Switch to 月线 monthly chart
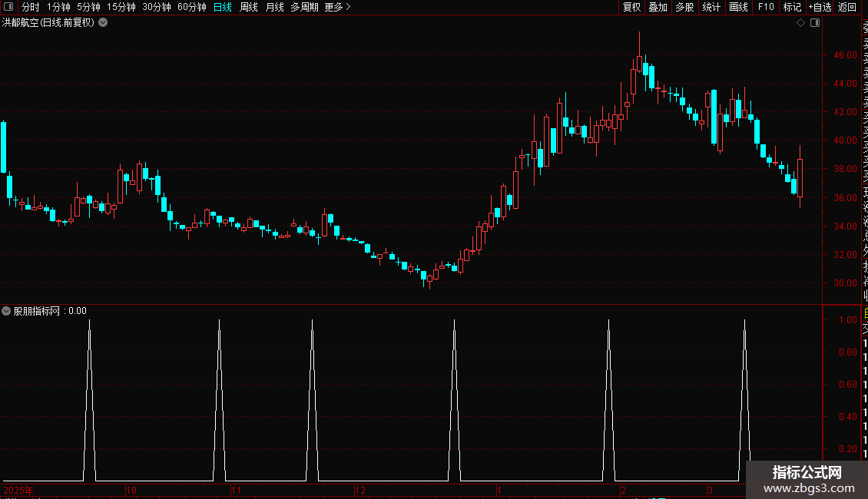The image size is (868, 499). [x=274, y=7]
